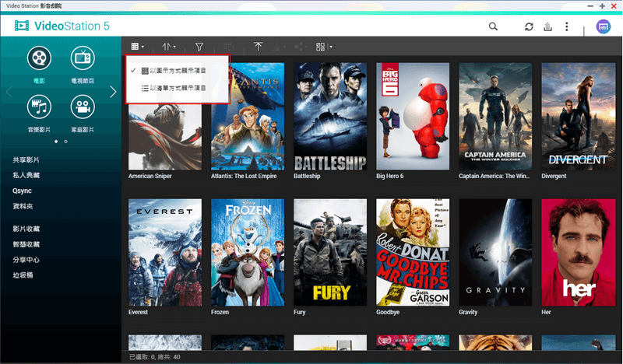The width and height of the screenshot is (623, 364).
Task: Go to 私人典藏 private collection
Action: [26, 175]
